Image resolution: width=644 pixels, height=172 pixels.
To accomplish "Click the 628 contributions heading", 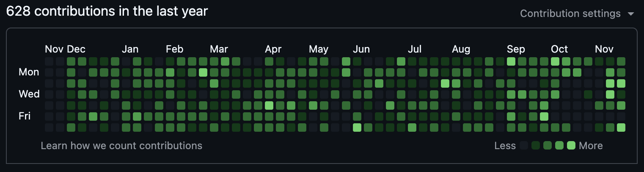I will coord(107,11).
